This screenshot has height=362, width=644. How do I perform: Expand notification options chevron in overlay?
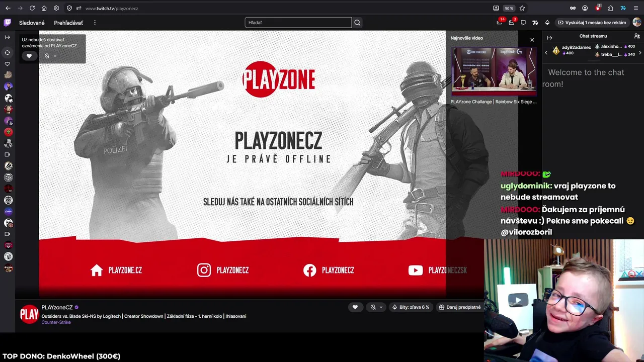(55, 56)
